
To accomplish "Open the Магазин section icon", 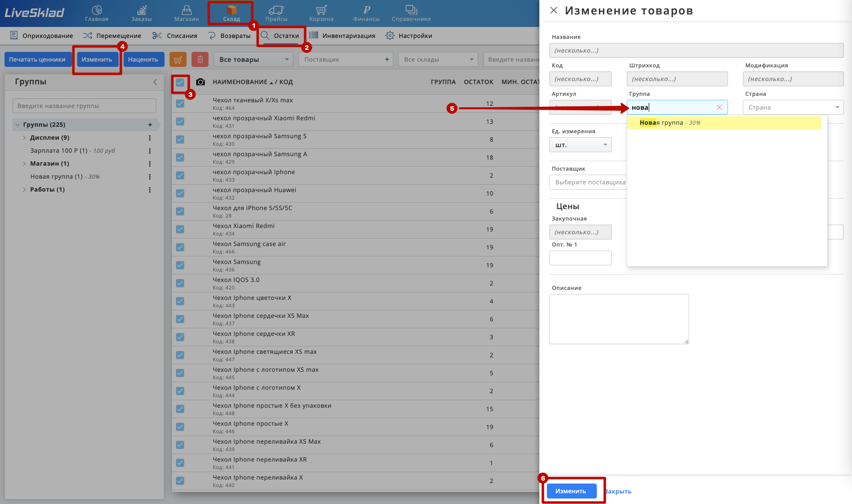I will click(186, 10).
